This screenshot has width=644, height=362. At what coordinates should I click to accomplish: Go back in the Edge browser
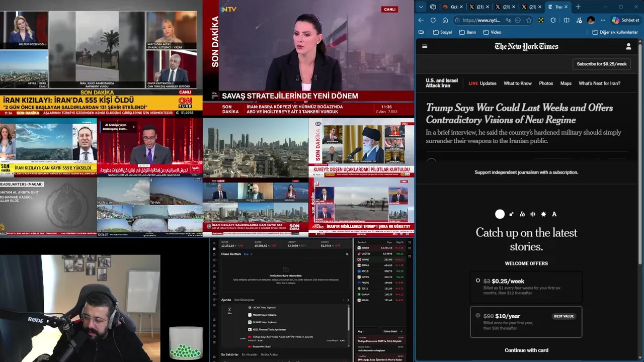(421, 20)
